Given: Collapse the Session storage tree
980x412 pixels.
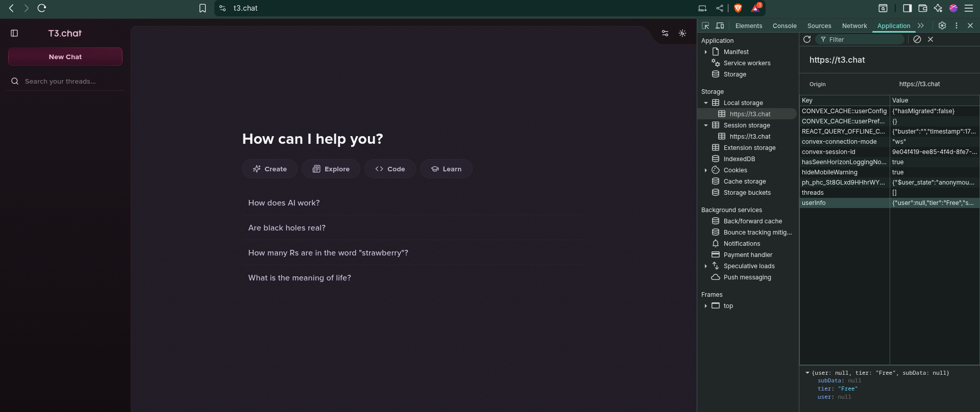Looking at the screenshot, I should pyautogui.click(x=706, y=125).
